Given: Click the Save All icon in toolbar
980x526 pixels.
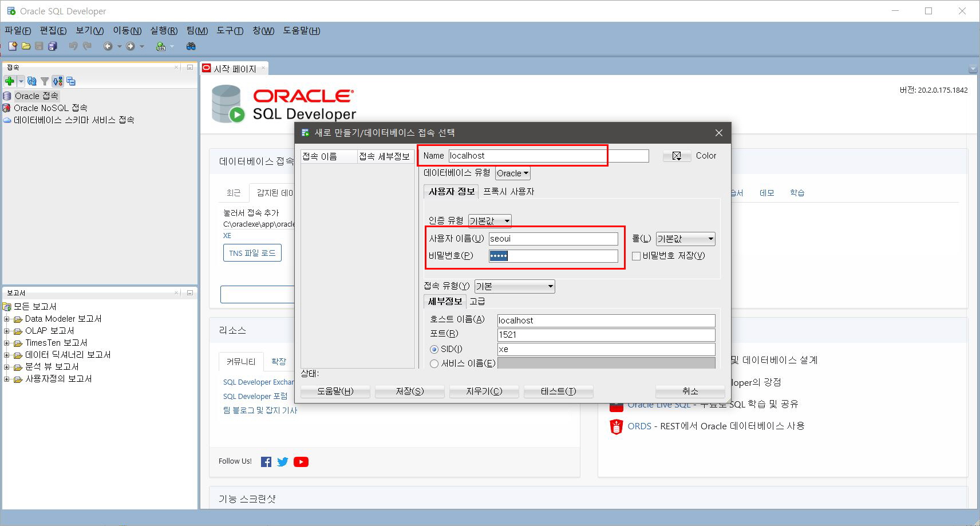Looking at the screenshot, I should (53, 46).
